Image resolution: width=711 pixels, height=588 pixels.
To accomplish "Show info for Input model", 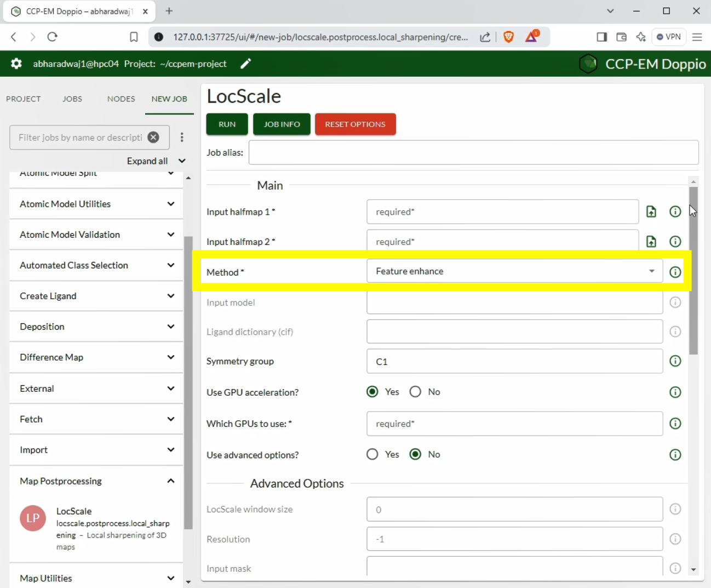I will click(x=675, y=302).
